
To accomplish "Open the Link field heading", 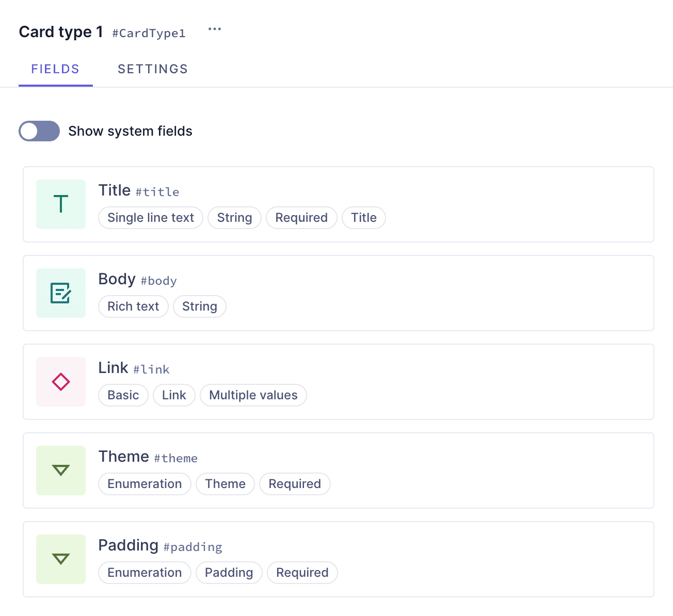I will 113,368.
